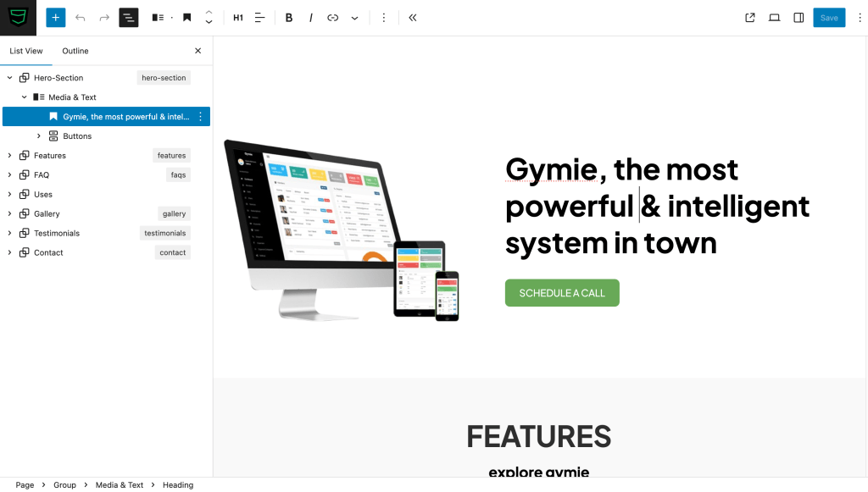868x492 pixels.
Task: Toggle the settings sidebar panel
Action: [798, 18]
